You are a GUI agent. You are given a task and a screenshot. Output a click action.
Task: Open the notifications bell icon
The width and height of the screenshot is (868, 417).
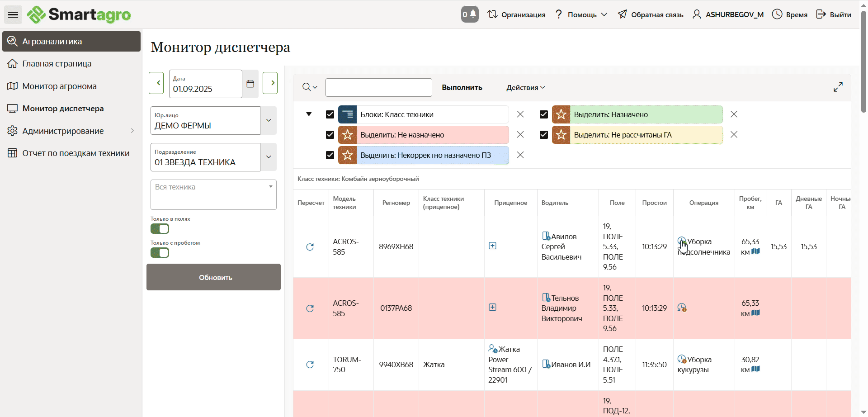point(470,14)
